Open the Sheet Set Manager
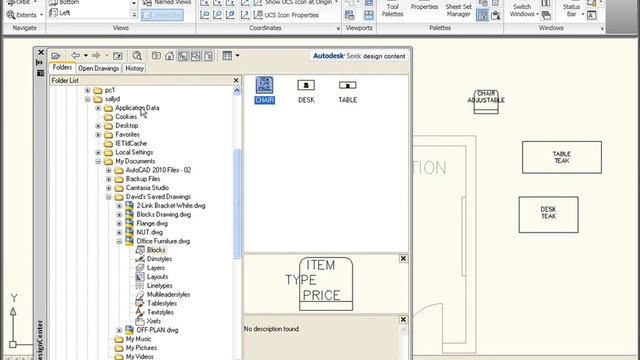 point(459,10)
